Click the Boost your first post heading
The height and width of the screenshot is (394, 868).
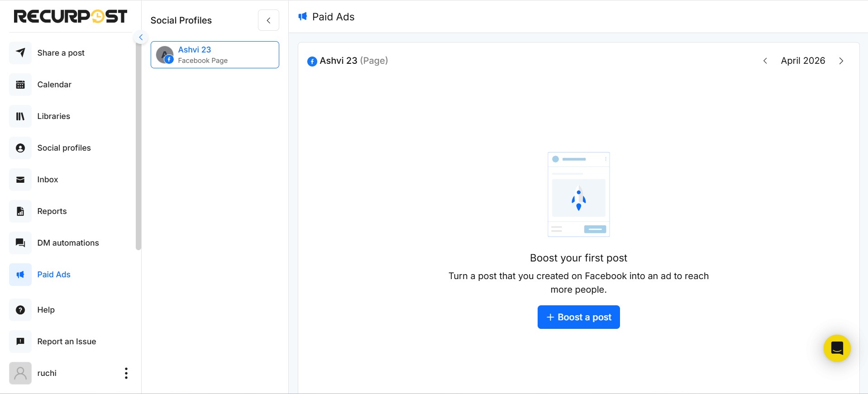(x=578, y=258)
